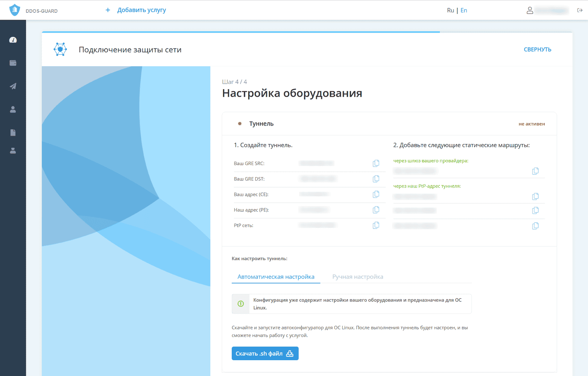The width and height of the screenshot is (588, 376).
Task: Open the bottom support person sidebar icon
Action: [x=13, y=151]
